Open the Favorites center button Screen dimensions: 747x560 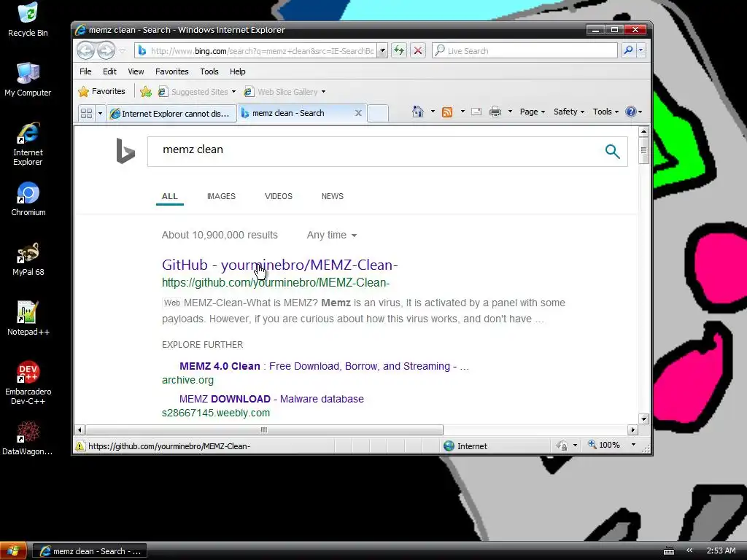tap(102, 91)
